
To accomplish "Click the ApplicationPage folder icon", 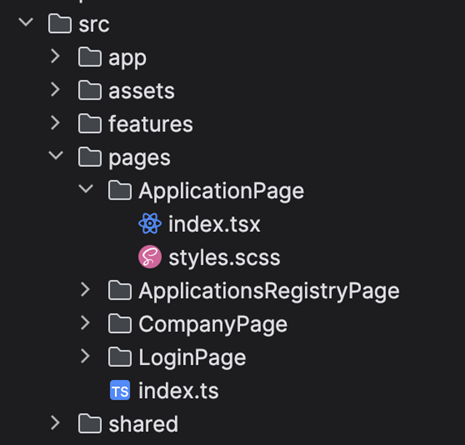I will point(120,190).
